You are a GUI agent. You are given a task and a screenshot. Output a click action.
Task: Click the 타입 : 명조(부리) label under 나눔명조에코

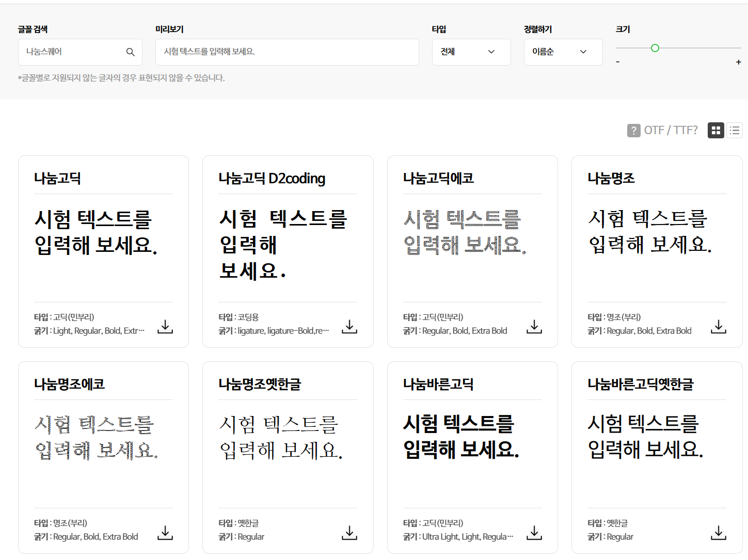(60, 523)
